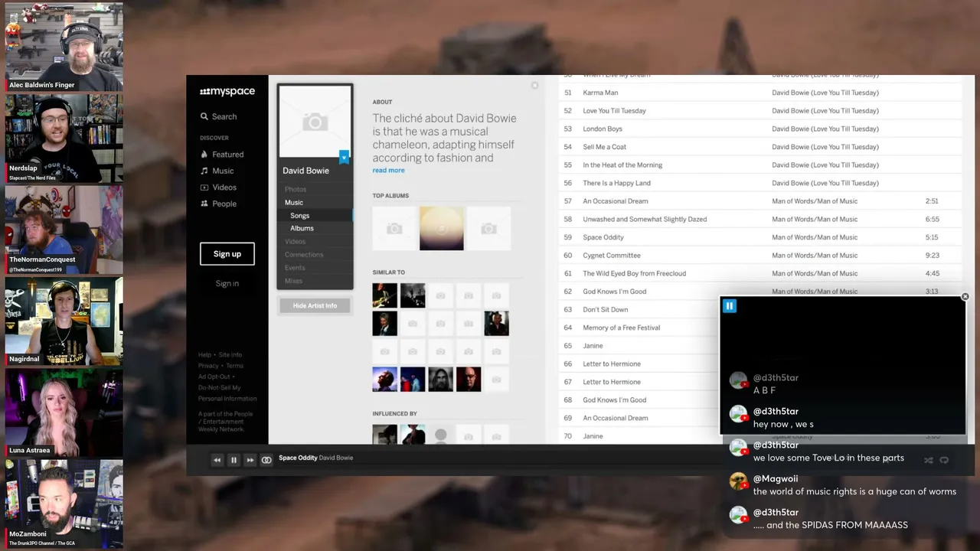The image size is (980, 551).
Task: Click the Help footer link
Action: coord(204,355)
